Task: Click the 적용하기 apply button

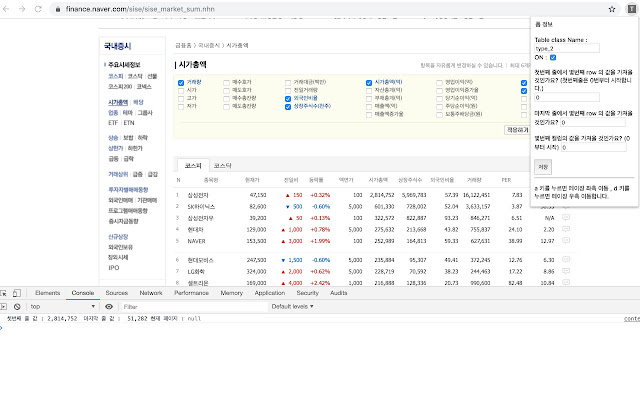Action: pyautogui.click(x=518, y=130)
